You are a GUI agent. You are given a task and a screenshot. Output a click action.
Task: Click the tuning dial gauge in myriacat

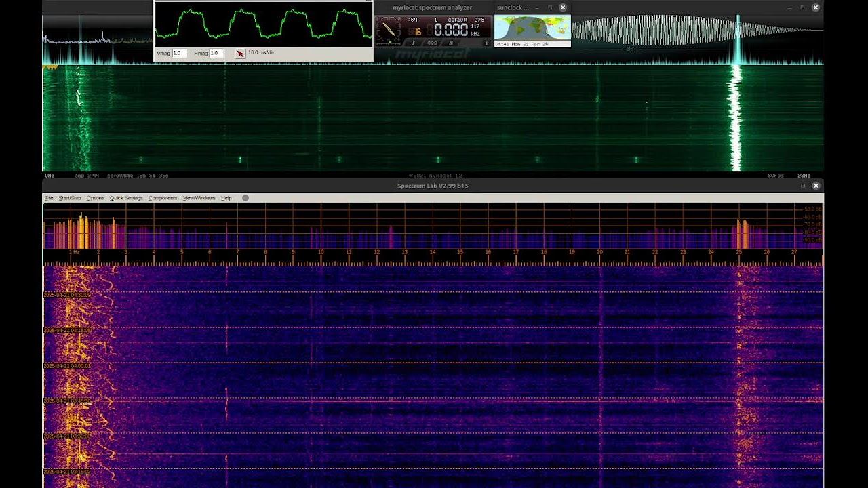pyautogui.click(x=389, y=31)
